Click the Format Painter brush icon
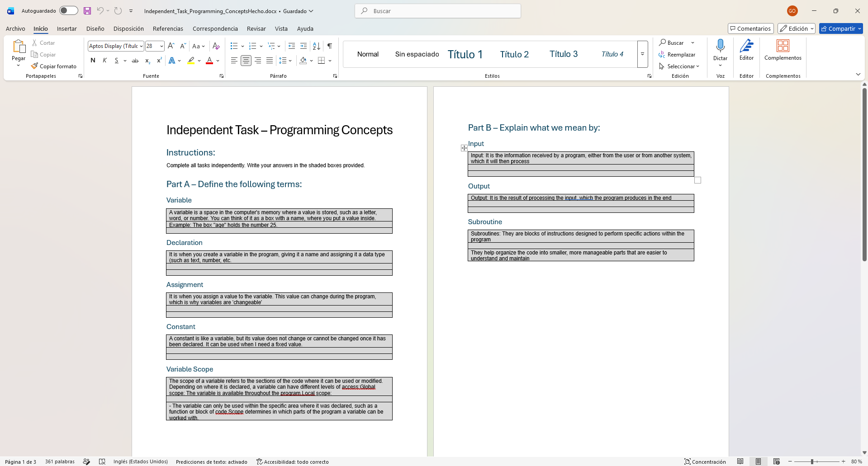 tap(34, 66)
